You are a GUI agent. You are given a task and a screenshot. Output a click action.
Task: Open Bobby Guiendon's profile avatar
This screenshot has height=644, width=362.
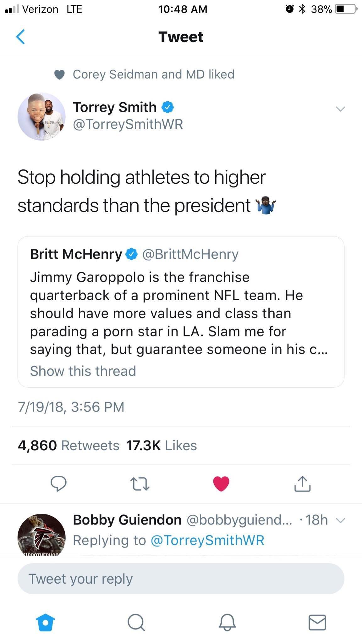pos(41,535)
